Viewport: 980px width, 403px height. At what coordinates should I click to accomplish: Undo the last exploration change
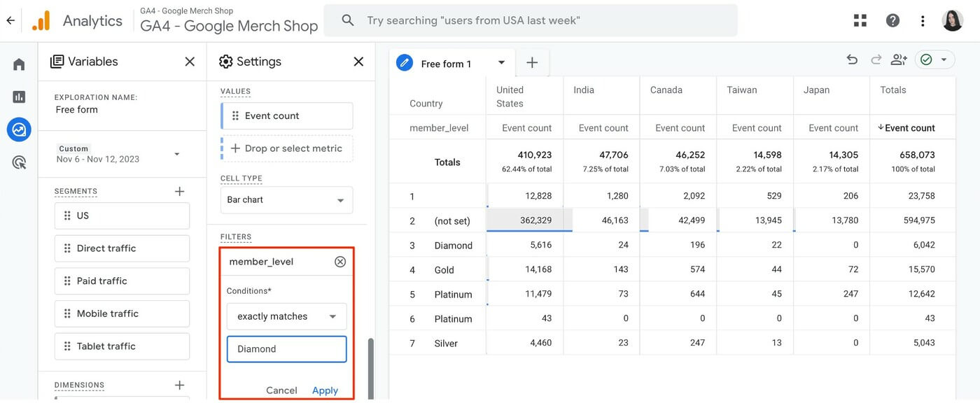[x=852, y=59]
